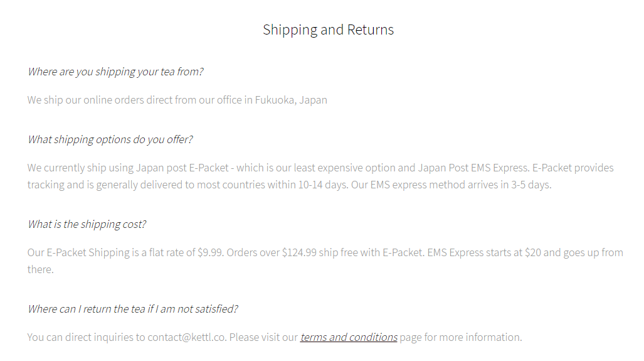Click the Shipping and Returns heading
Screen dimensions: 644x361
pos(328,30)
